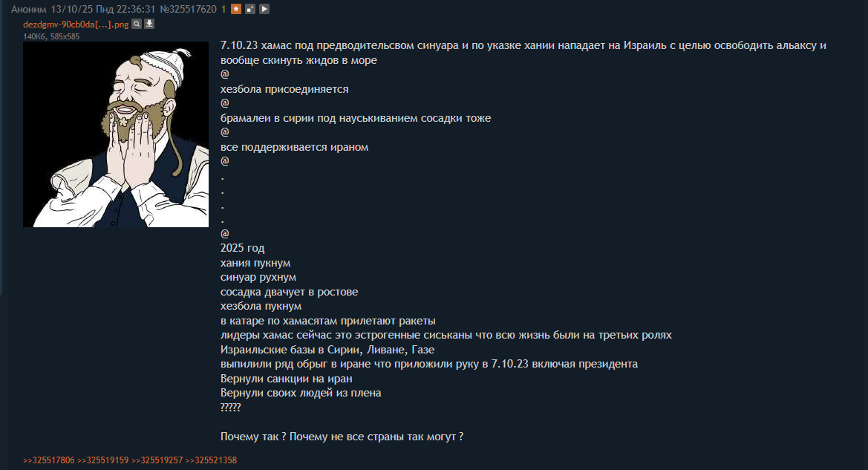Click the green reply counter 1
Screen dimensions: 868x470
(223, 10)
